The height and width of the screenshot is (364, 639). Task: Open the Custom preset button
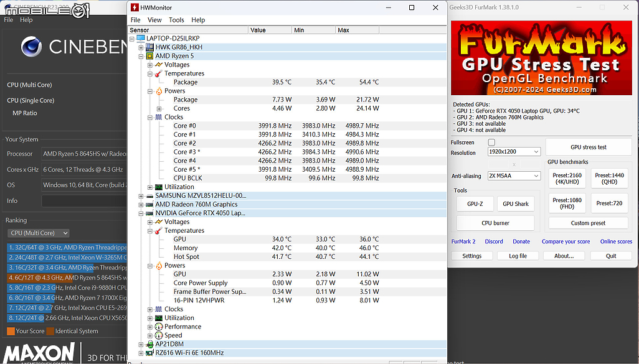coord(588,223)
